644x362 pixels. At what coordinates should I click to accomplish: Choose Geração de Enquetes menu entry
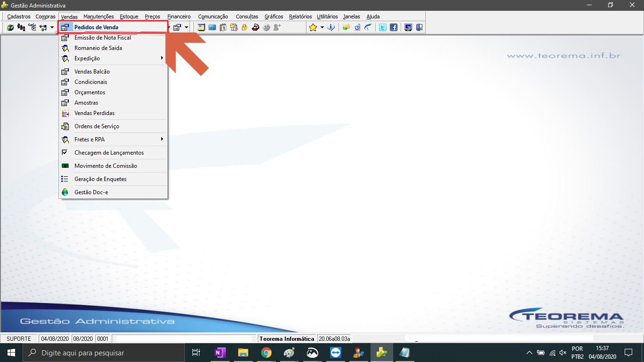pyautogui.click(x=113, y=179)
